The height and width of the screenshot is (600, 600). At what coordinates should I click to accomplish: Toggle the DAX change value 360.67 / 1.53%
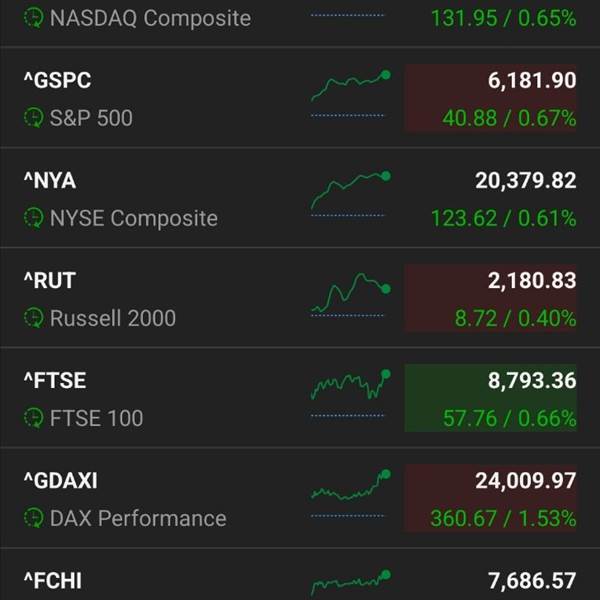click(503, 518)
